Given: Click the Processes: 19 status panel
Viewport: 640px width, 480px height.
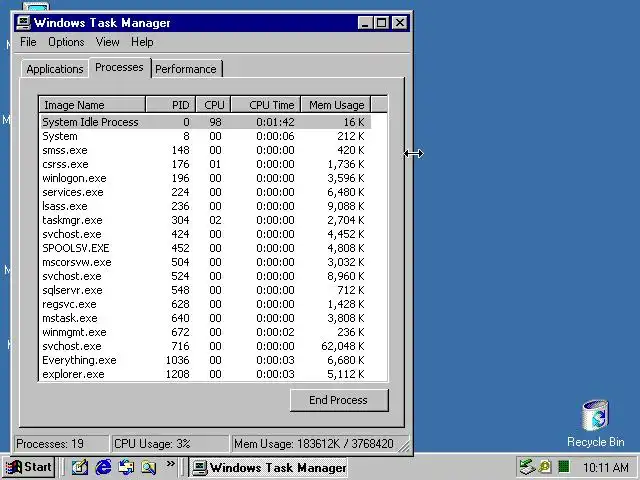Looking at the screenshot, I should 62,444.
